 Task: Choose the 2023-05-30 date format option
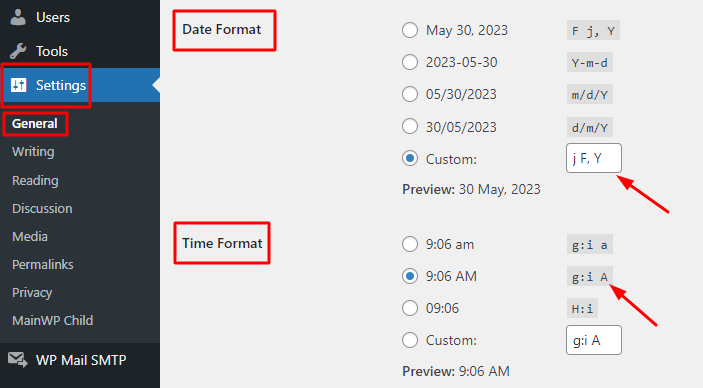410,62
